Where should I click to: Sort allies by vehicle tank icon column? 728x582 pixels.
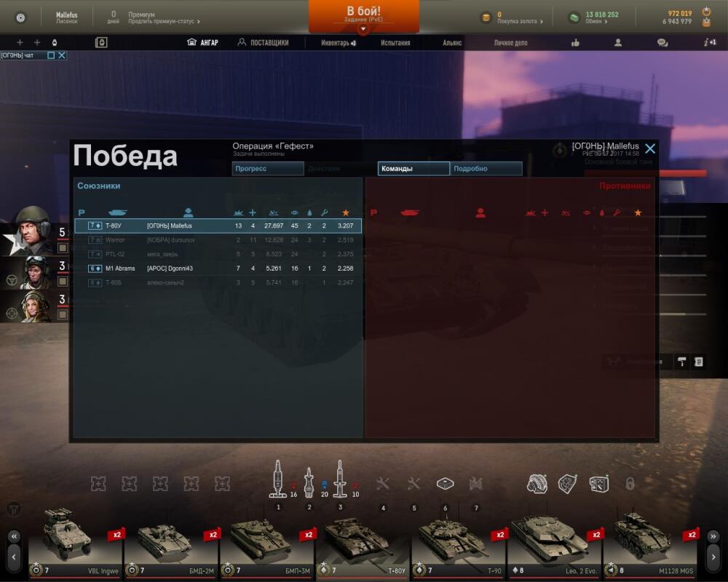(x=117, y=212)
